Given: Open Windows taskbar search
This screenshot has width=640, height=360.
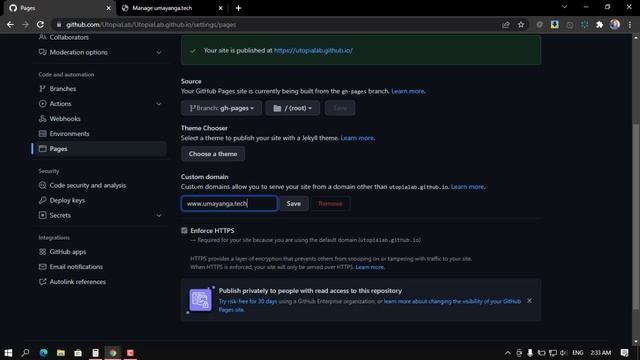Looking at the screenshot, I should pos(25,353).
